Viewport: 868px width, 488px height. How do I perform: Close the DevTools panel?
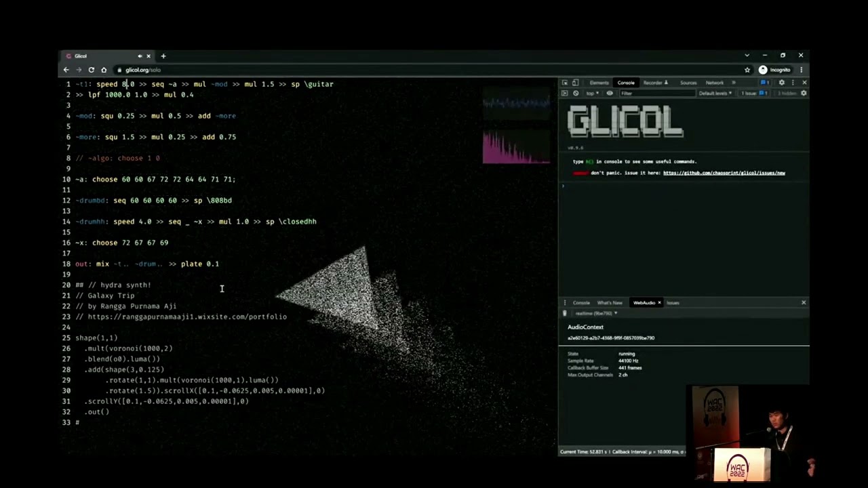click(804, 83)
